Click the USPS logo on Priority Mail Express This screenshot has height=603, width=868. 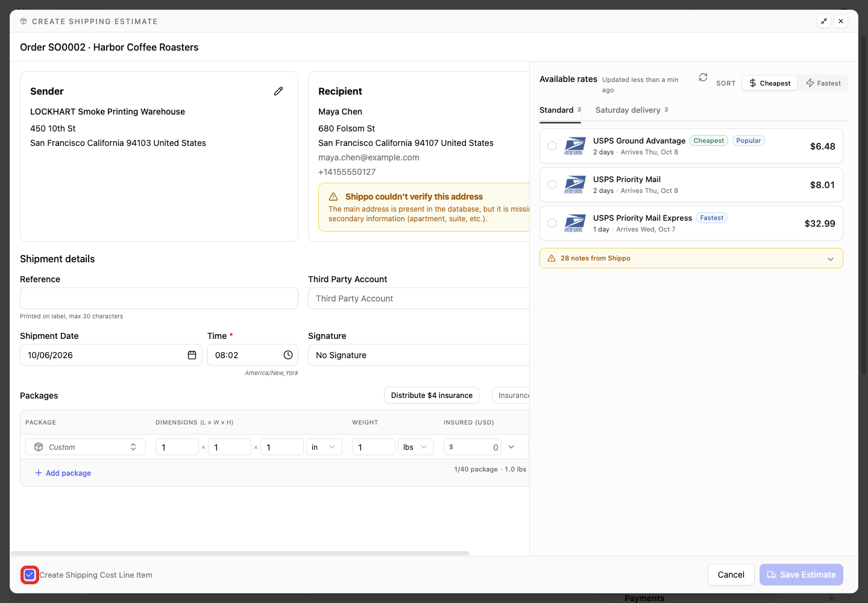pos(574,223)
